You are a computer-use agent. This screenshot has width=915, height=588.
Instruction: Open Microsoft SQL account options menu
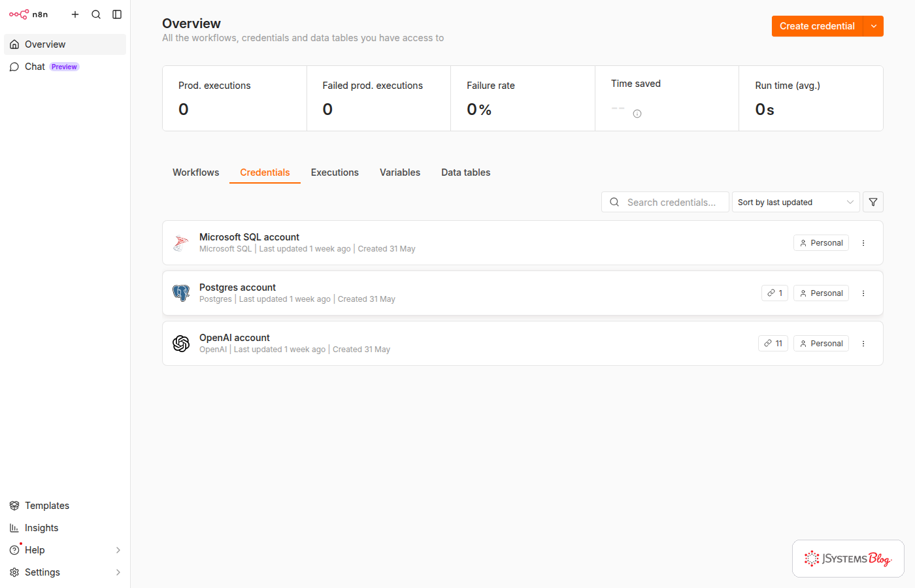tap(863, 243)
